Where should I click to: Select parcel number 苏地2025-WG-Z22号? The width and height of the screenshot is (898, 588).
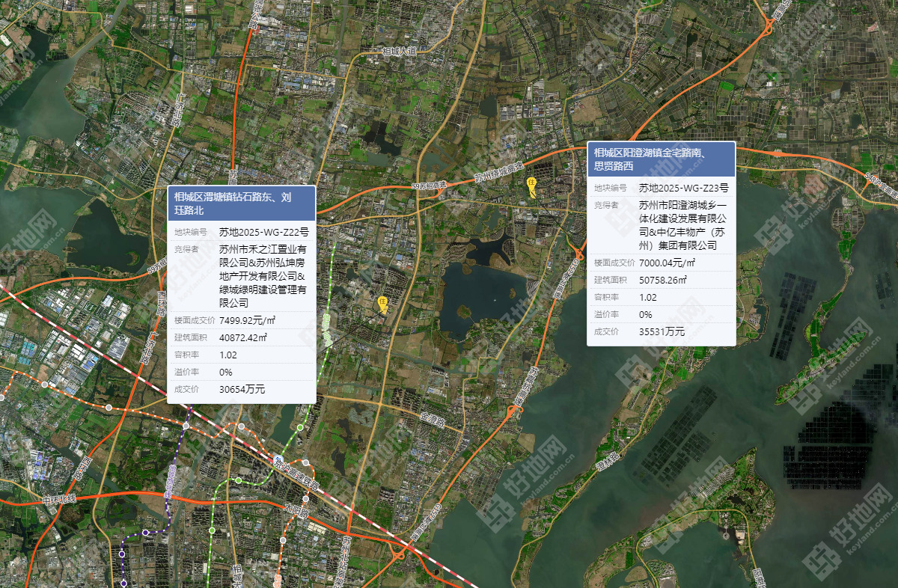pos(263,232)
